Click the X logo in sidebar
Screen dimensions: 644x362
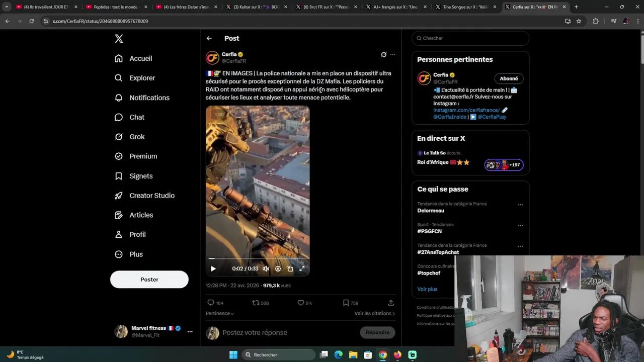(119, 39)
